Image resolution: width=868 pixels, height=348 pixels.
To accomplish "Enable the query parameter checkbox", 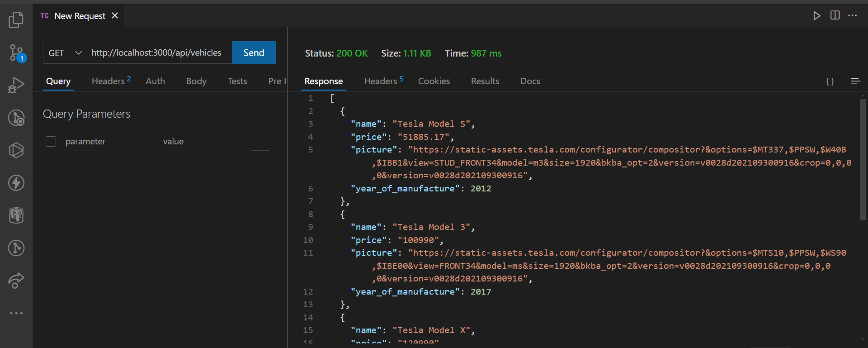I will coord(51,141).
